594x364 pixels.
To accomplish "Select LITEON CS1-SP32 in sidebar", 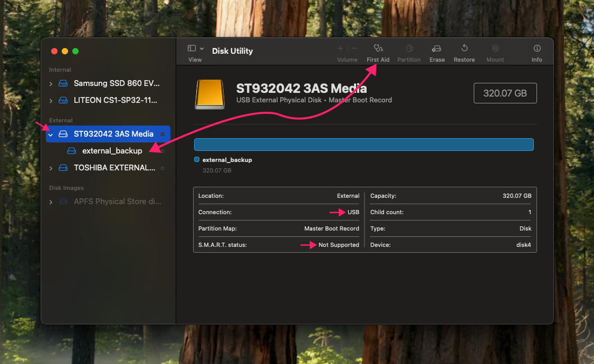I will pyautogui.click(x=108, y=100).
